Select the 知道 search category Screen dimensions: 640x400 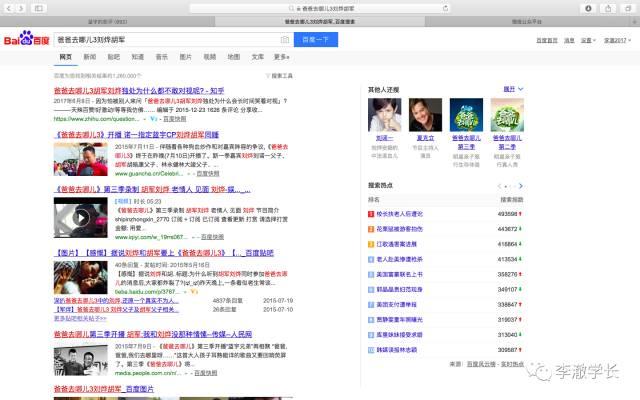(138, 57)
